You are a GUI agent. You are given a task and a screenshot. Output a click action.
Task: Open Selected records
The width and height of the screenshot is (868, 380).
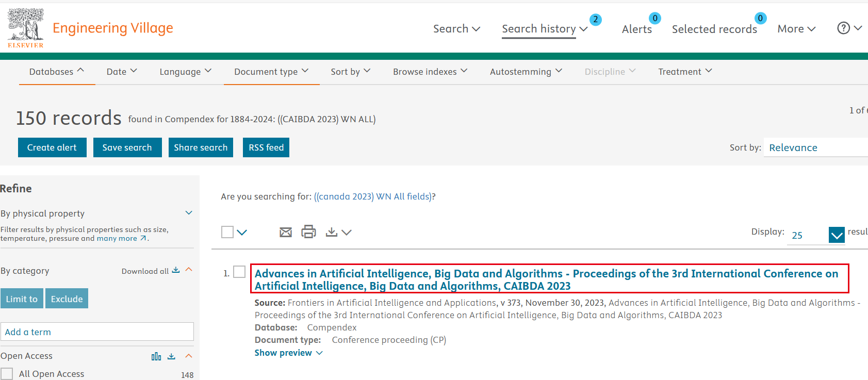pos(714,29)
